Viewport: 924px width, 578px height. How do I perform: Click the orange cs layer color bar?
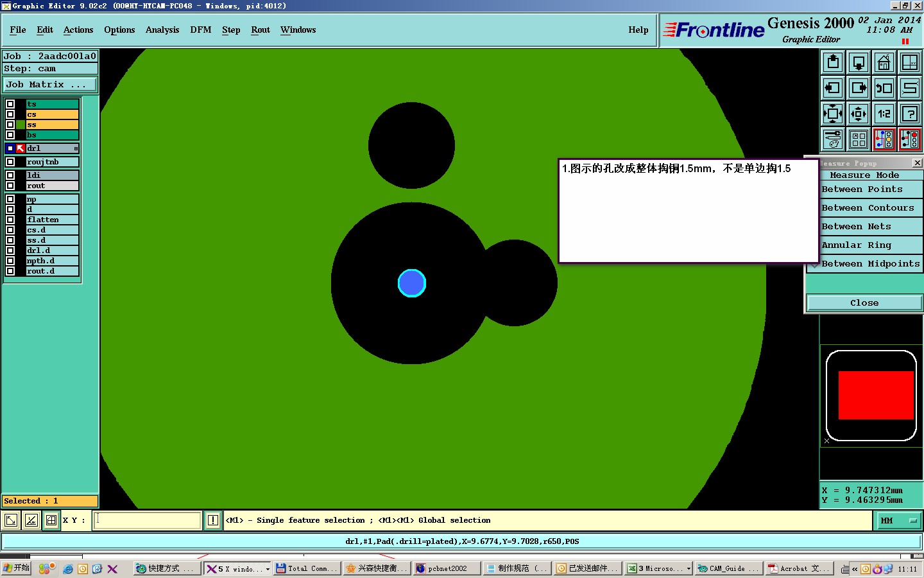point(52,114)
